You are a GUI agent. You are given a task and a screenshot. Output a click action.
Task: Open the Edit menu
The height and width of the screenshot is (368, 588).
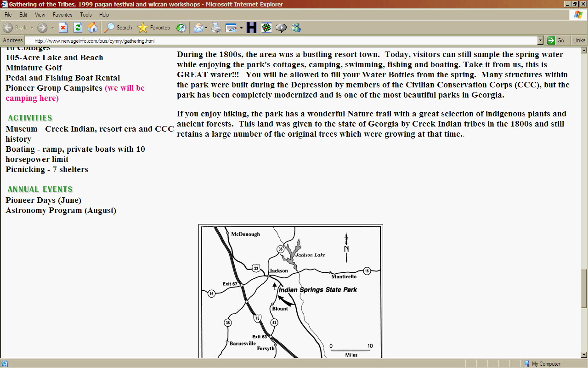point(23,15)
